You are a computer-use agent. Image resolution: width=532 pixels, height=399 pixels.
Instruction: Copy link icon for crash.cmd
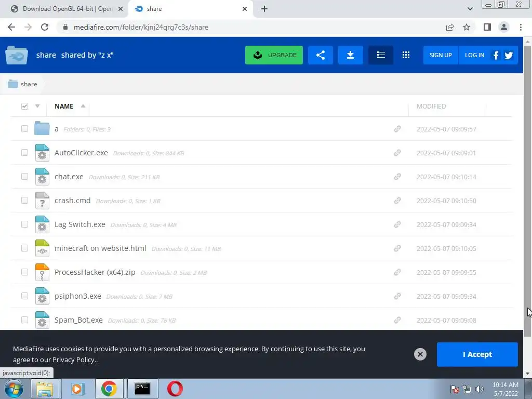397,201
